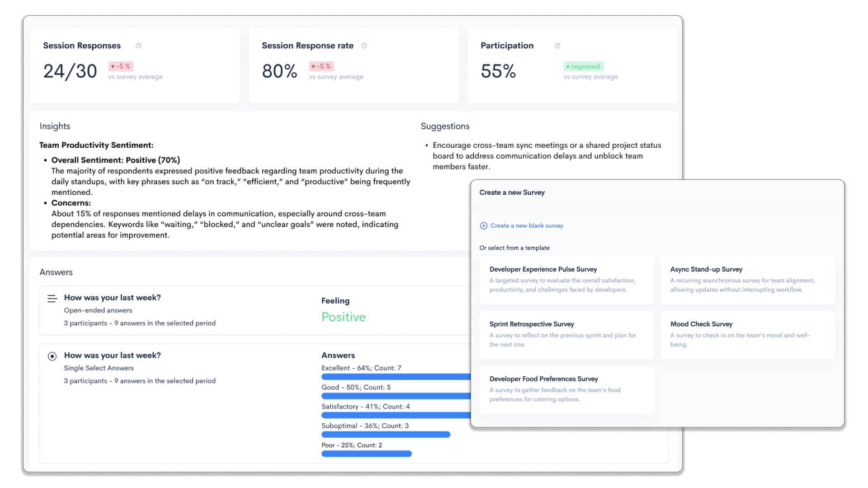
Task: Select Developer Experience Pulse Survey template
Action: (x=566, y=280)
